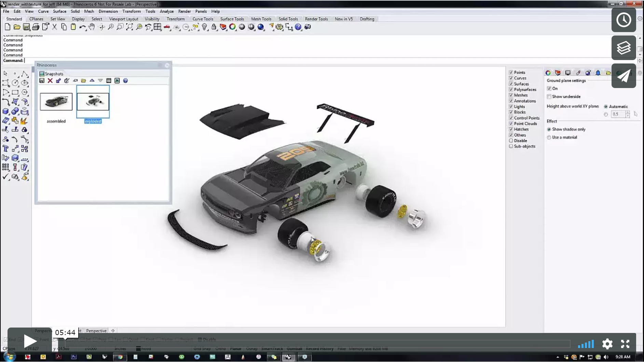The image size is (644, 362).
Task: Open the Panels menu
Action: point(201,11)
